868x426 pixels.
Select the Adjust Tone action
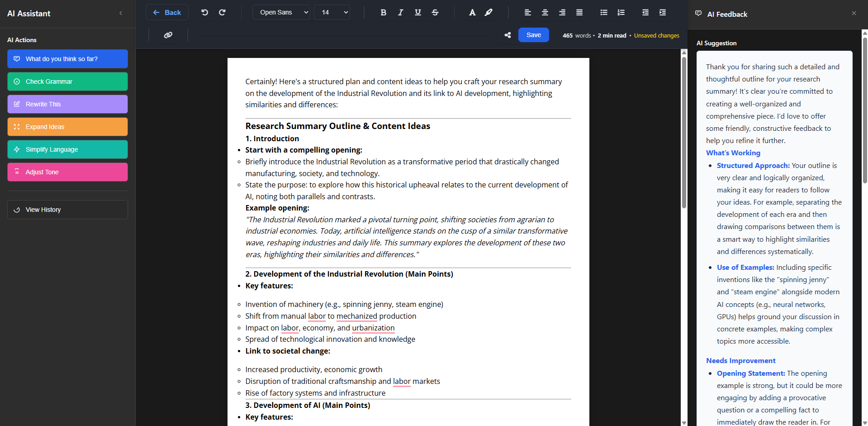pos(67,172)
